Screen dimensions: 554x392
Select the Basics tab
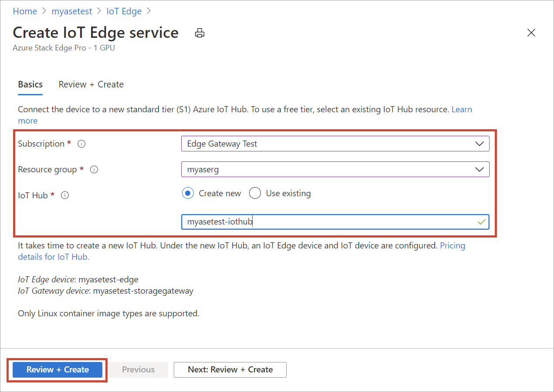pyautogui.click(x=30, y=84)
